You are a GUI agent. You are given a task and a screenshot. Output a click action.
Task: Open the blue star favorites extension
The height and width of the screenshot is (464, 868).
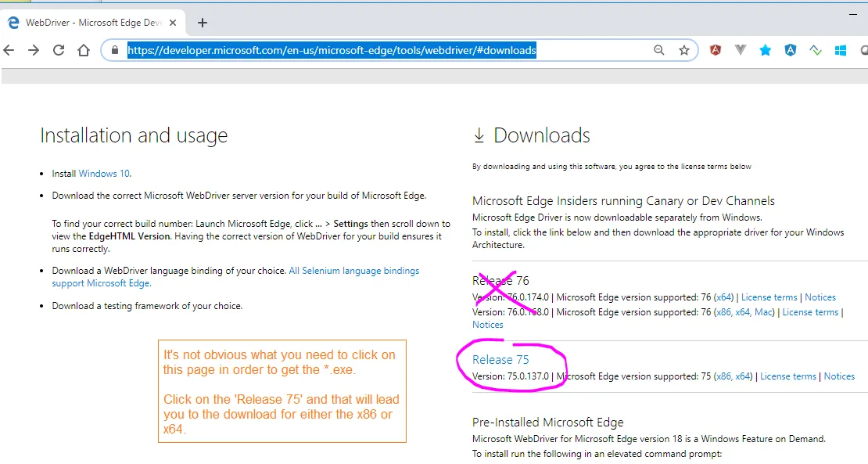(x=765, y=50)
